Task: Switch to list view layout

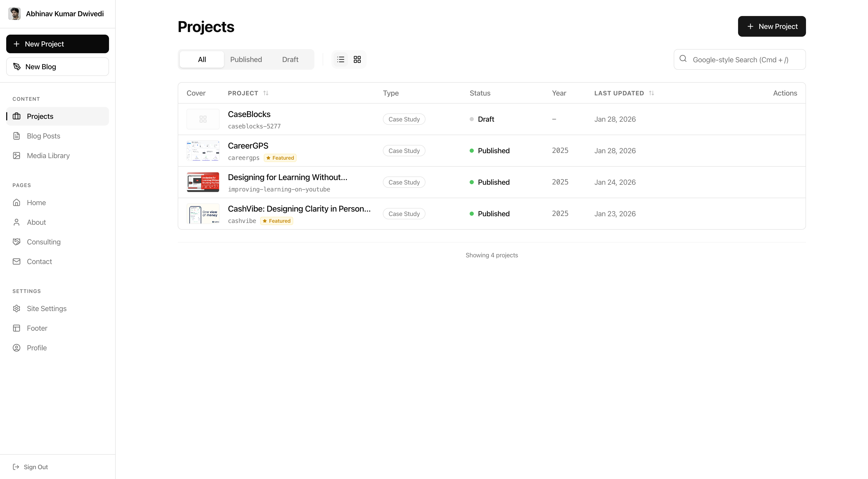Action: (341, 59)
